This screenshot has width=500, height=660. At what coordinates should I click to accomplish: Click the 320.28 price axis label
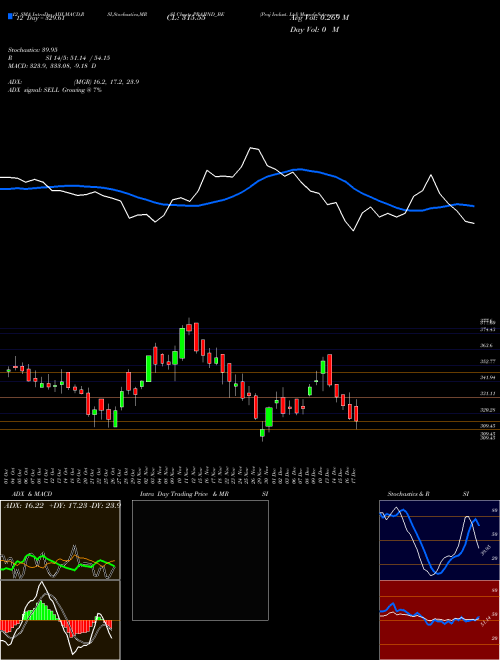tap(488, 410)
